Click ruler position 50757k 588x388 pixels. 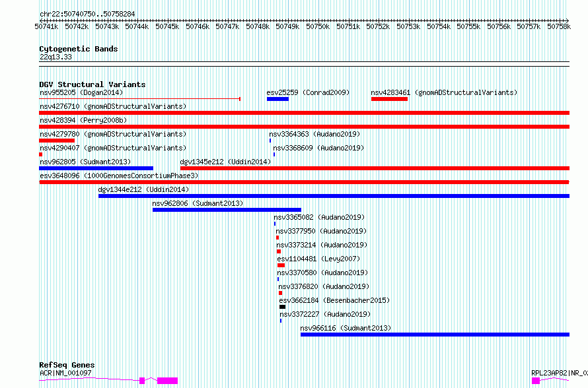[529, 26]
